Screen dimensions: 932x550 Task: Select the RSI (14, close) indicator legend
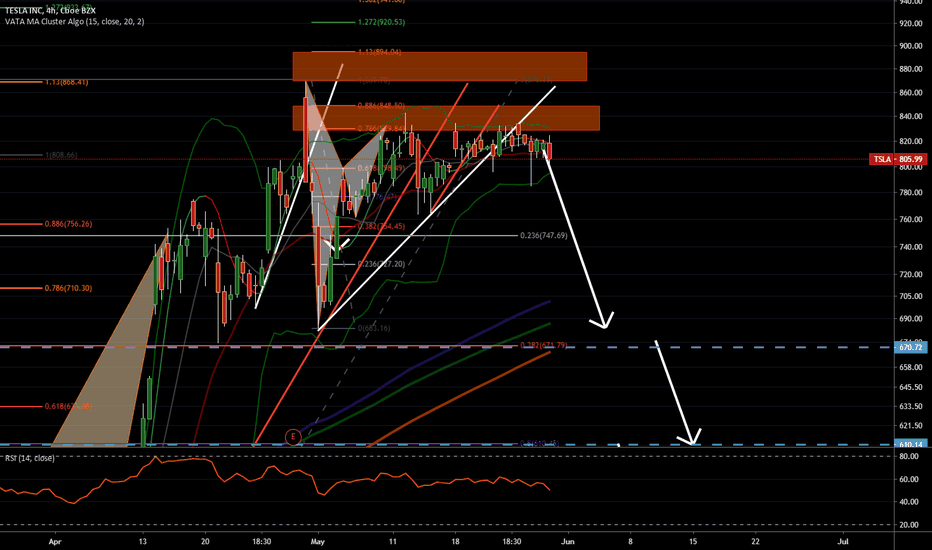(x=30, y=458)
